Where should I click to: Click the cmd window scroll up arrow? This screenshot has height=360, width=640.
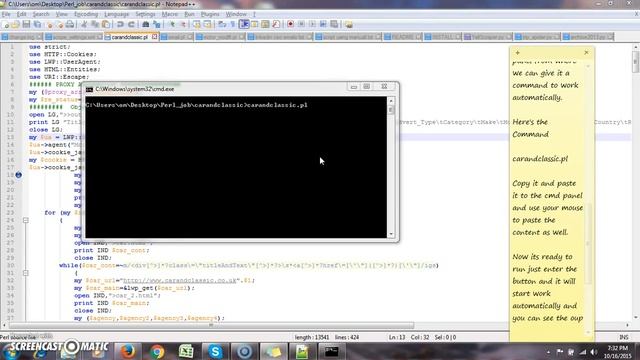pyautogui.click(x=391, y=101)
